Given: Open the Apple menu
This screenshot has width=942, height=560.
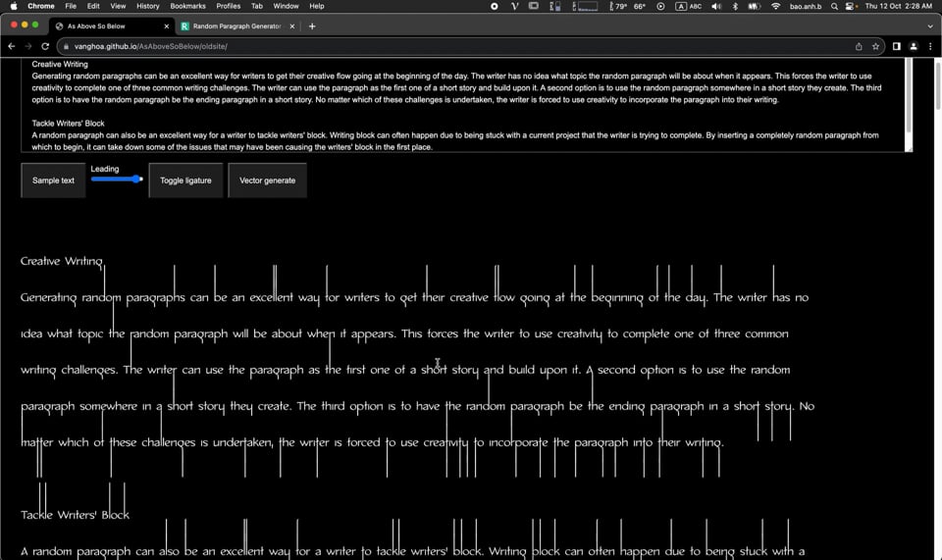Looking at the screenshot, I should coord(13,6).
